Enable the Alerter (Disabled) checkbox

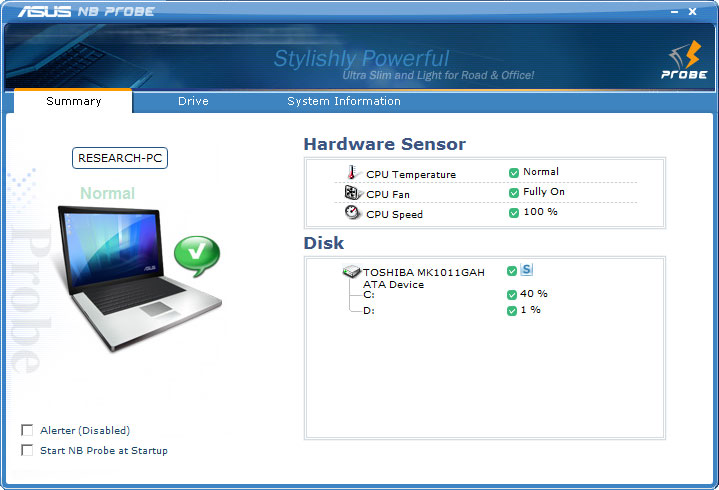(x=27, y=430)
